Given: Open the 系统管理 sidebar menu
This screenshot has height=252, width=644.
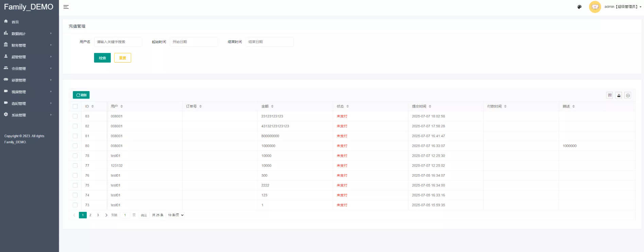Looking at the screenshot, I should 27,115.
